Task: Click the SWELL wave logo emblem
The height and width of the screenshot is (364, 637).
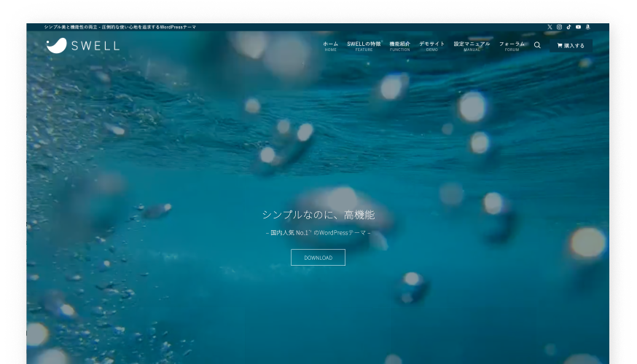Action: [x=56, y=45]
